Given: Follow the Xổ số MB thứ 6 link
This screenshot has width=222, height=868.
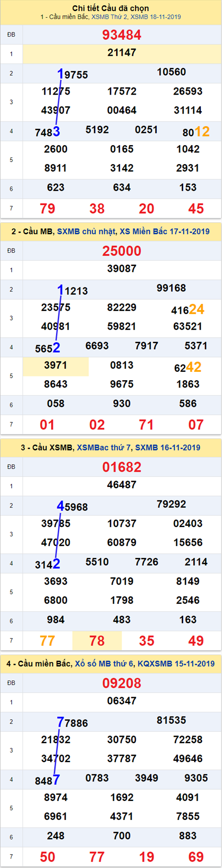Looking at the screenshot, I should point(105,664).
